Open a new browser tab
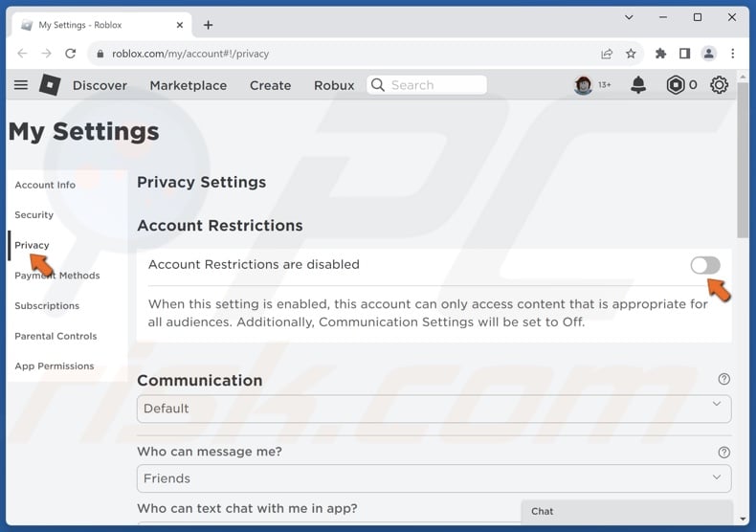The height and width of the screenshot is (532, 756). point(208,25)
